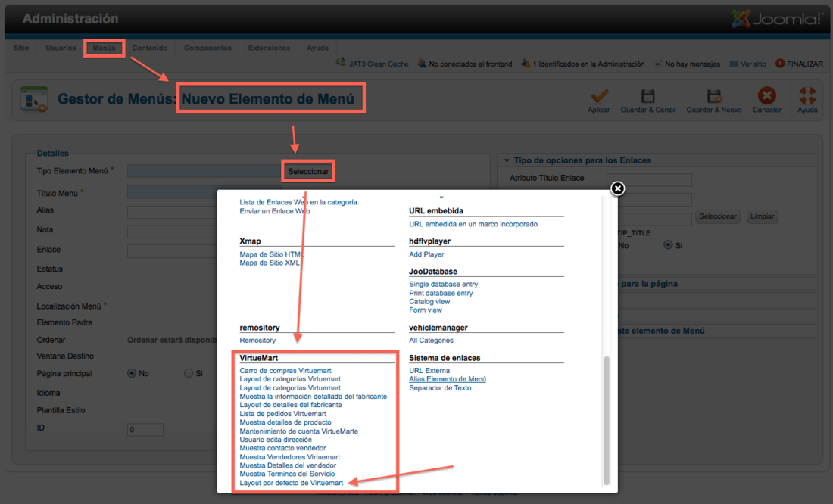
Task: Click the Limpiar button
Action: tap(762, 216)
